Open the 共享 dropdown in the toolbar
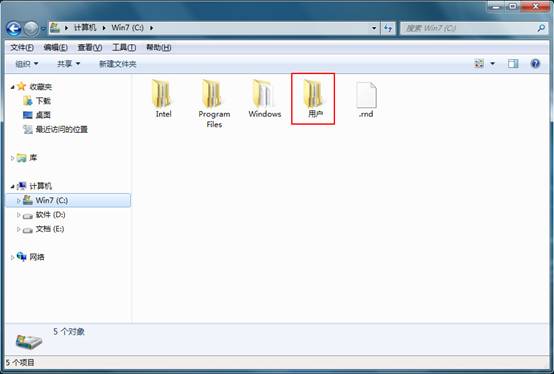 tap(69, 64)
